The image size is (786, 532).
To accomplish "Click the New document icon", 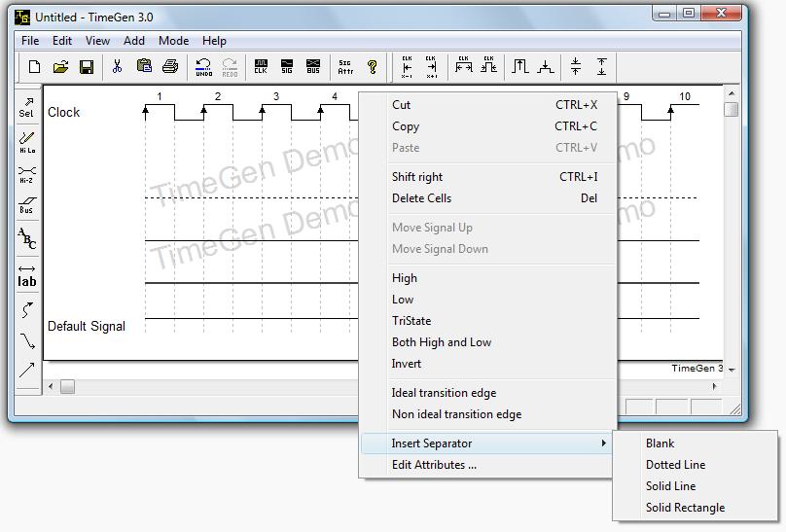I will (x=34, y=67).
